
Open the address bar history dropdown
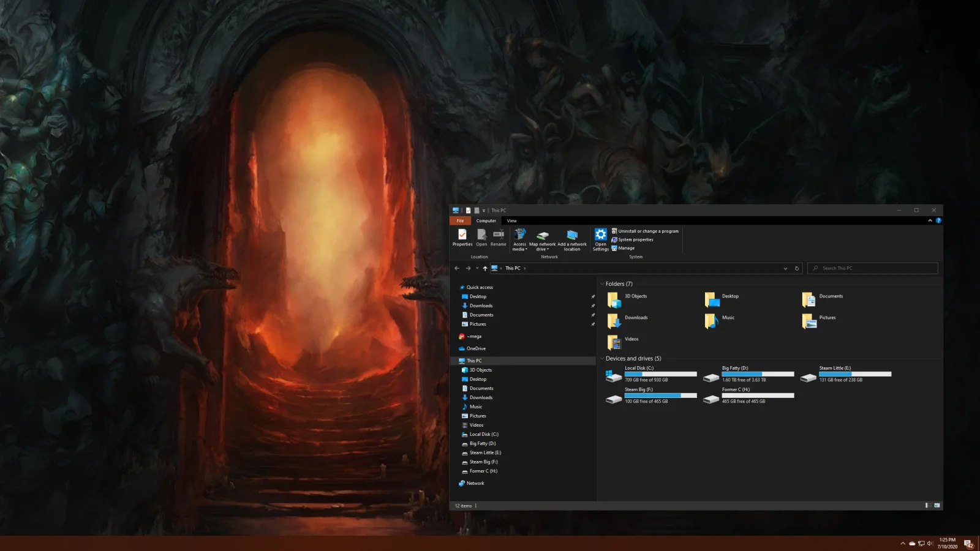click(x=785, y=268)
